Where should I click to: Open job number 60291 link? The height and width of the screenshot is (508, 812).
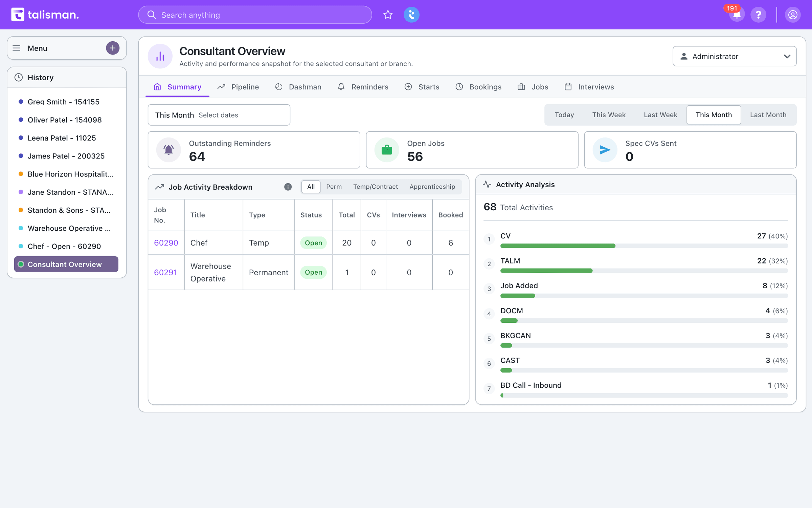165,272
